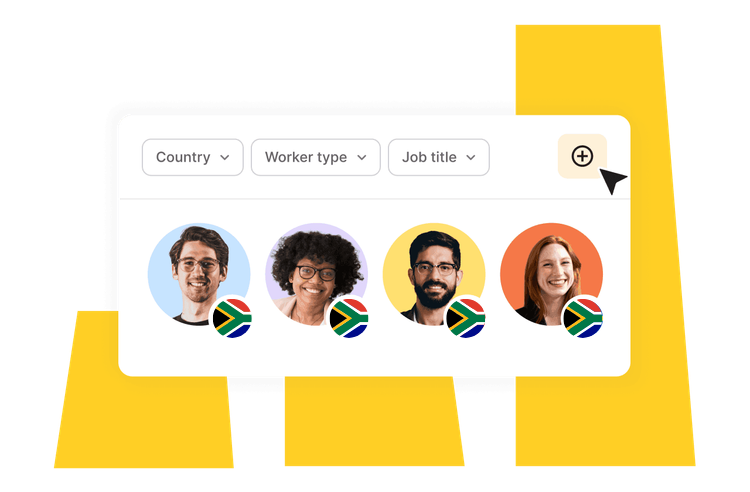Click the beige highlighted square behind plus icon
This screenshot has height=492, width=750.
(582, 156)
